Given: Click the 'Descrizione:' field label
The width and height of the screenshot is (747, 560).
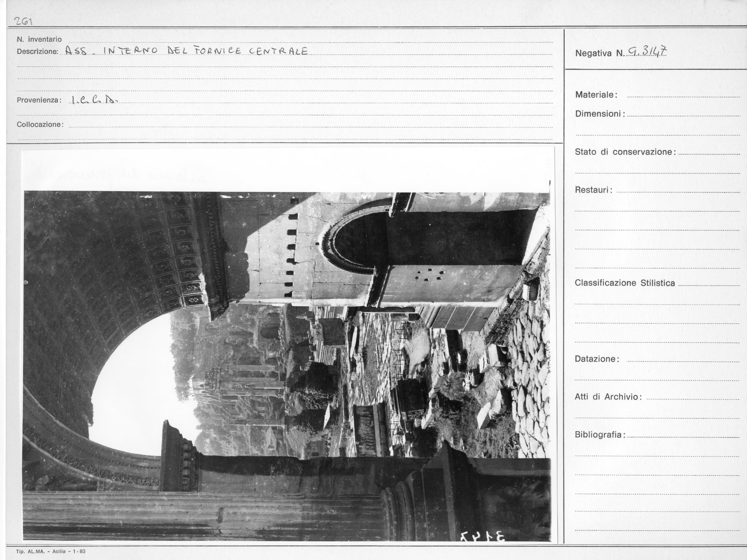Looking at the screenshot, I should tap(37, 52).
